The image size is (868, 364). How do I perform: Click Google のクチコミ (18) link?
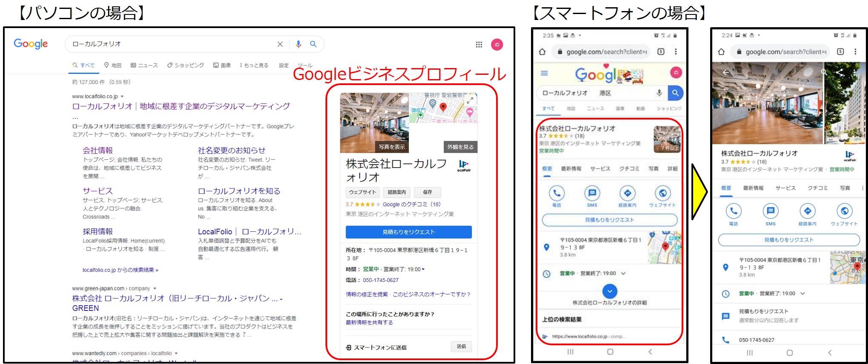[x=411, y=204]
